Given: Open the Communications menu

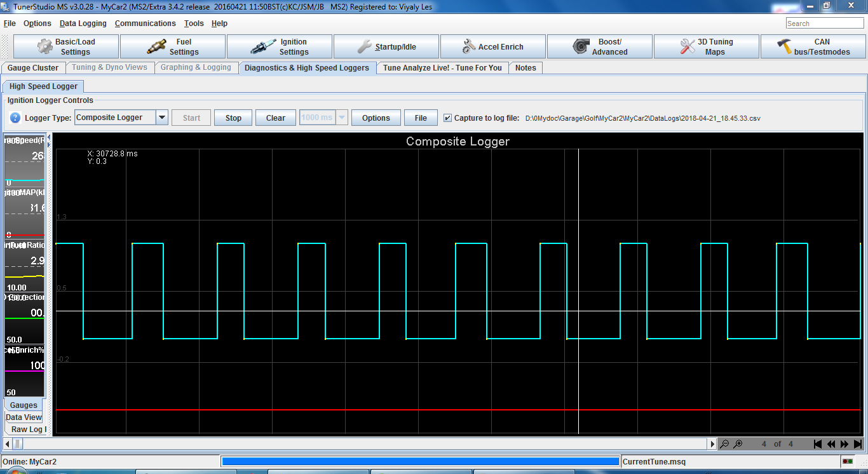Looking at the screenshot, I should point(145,24).
